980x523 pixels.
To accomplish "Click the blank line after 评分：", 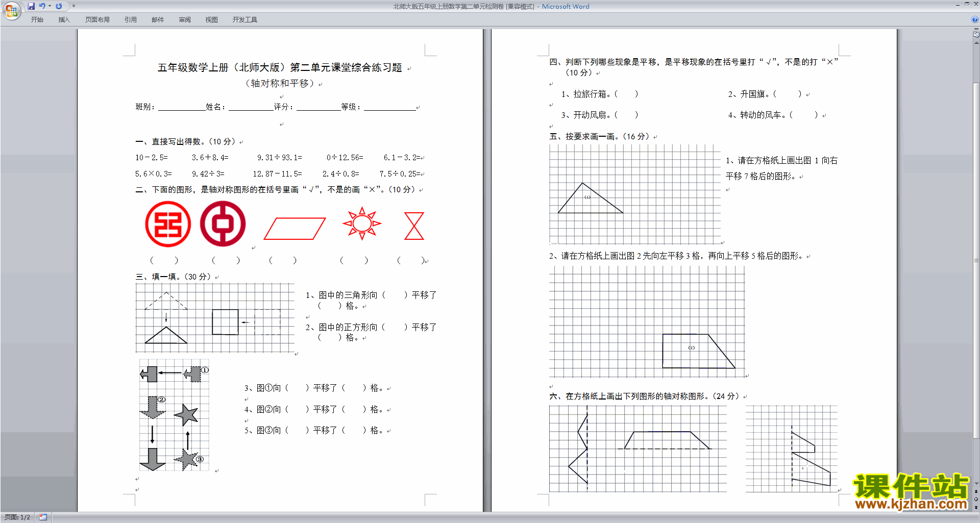I will point(318,107).
